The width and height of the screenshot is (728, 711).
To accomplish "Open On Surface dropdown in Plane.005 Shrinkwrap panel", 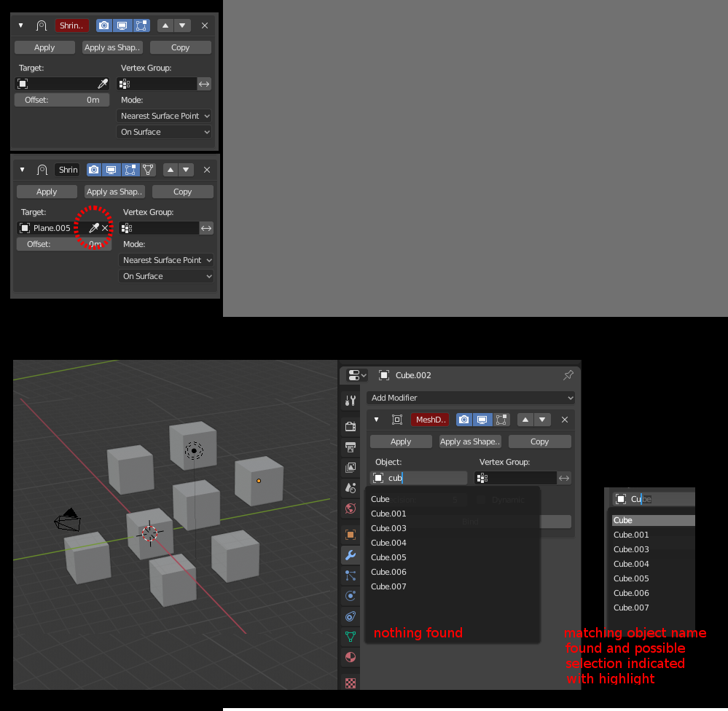I will point(165,276).
